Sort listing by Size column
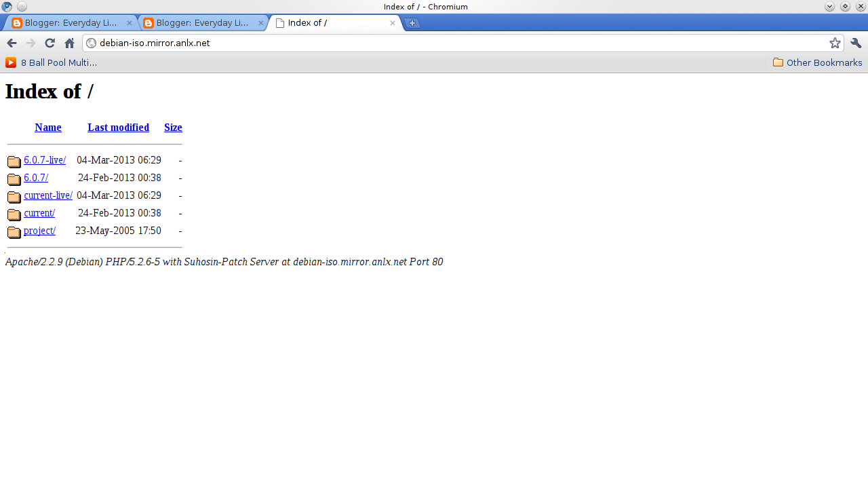Image resolution: width=868 pixels, height=500 pixels. [x=173, y=128]
